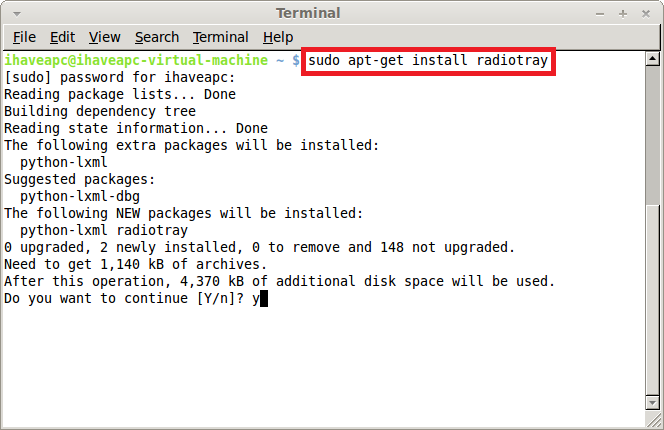Click the green ihaveapc prompt text
Viewport: 664px width, 430px height.
click(x=136, y=61)
